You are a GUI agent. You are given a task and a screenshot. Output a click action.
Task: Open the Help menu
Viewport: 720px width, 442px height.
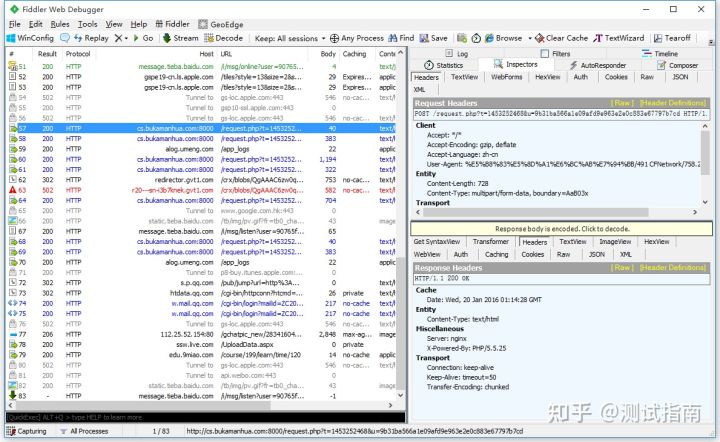point(139,24)
